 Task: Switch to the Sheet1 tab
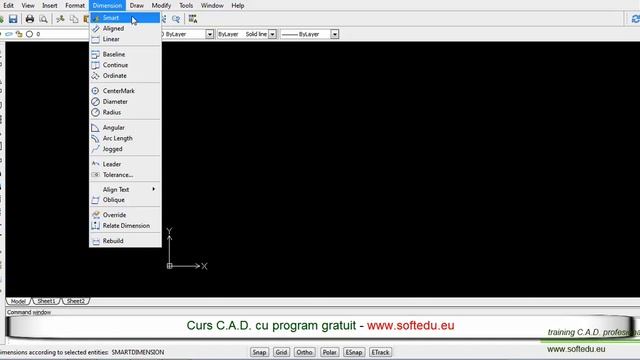[x=46, y=301]
